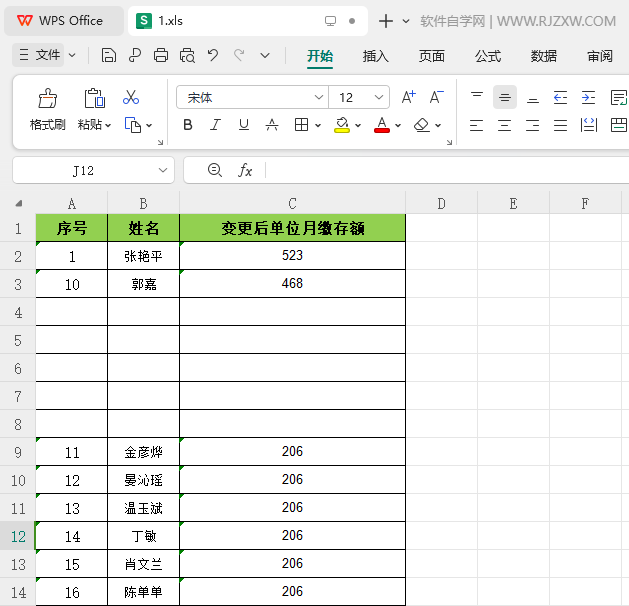
Task: Select the 1.xls document tab
Action: point(248,21)
